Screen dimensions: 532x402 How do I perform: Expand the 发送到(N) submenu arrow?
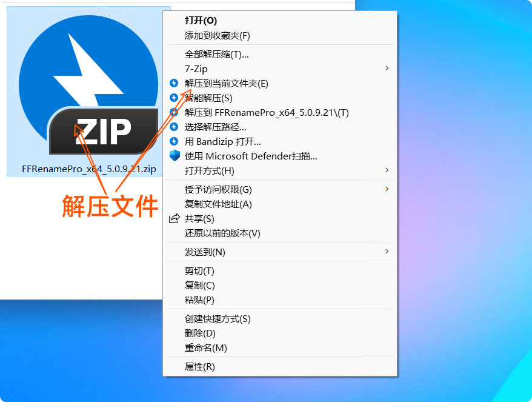387,251
